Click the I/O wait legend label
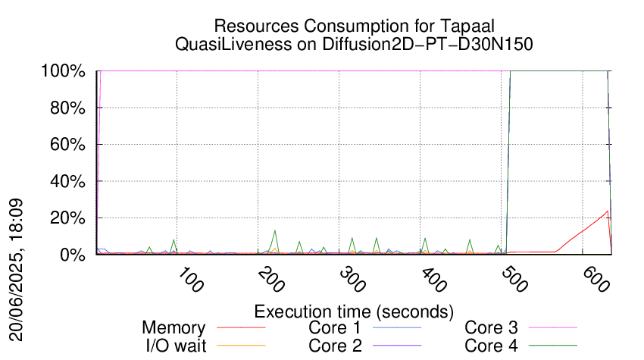This screenshot has height=360, width=644. point(177,346)
